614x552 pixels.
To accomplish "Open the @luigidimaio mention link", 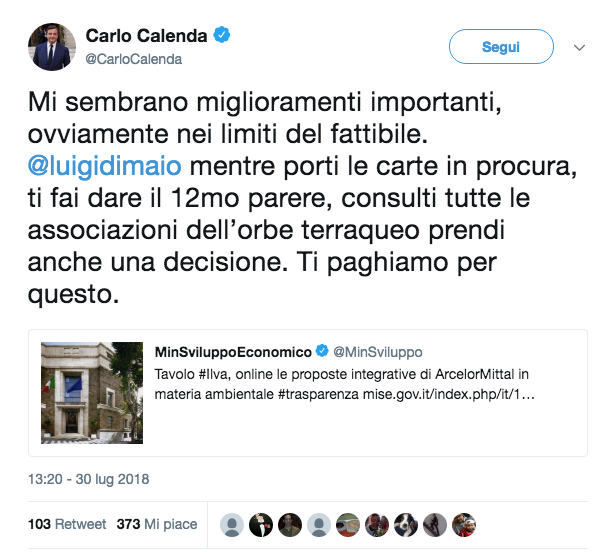I will [105, 166].
